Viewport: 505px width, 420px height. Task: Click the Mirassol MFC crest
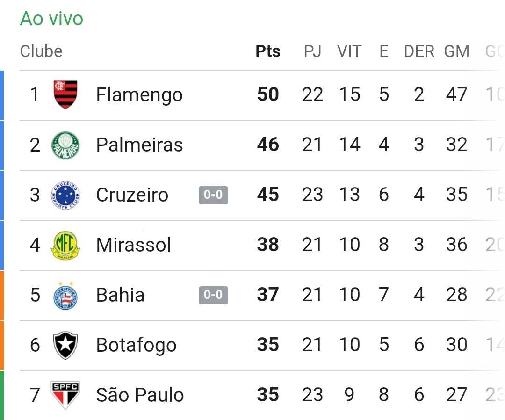click(65, 245)
